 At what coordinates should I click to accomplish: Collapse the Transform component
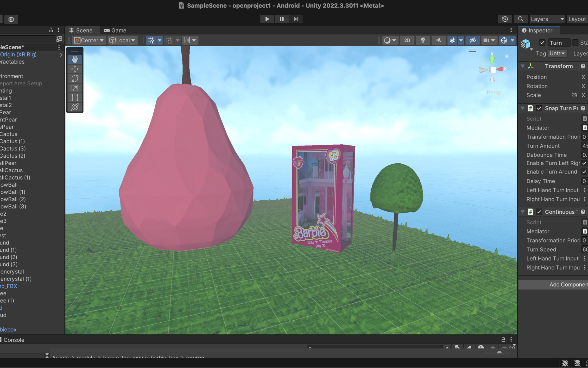click(523, 66)
